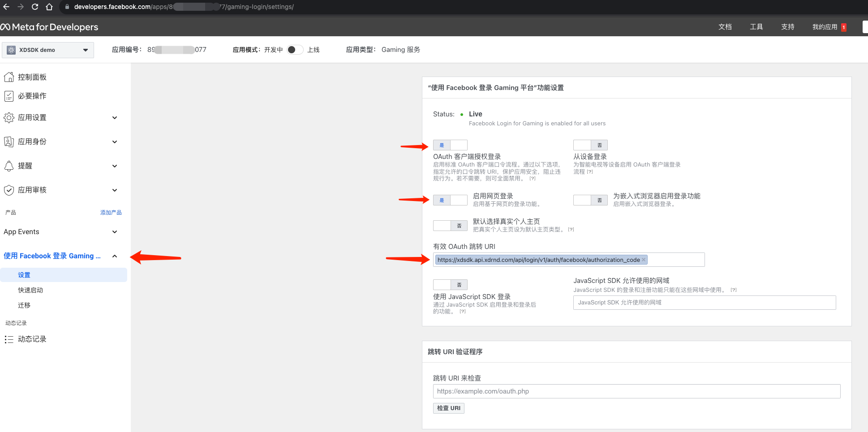Open 动态记录 in the sidebar
868x432 pixels.
pyautogui.click(x=32, y=339)
